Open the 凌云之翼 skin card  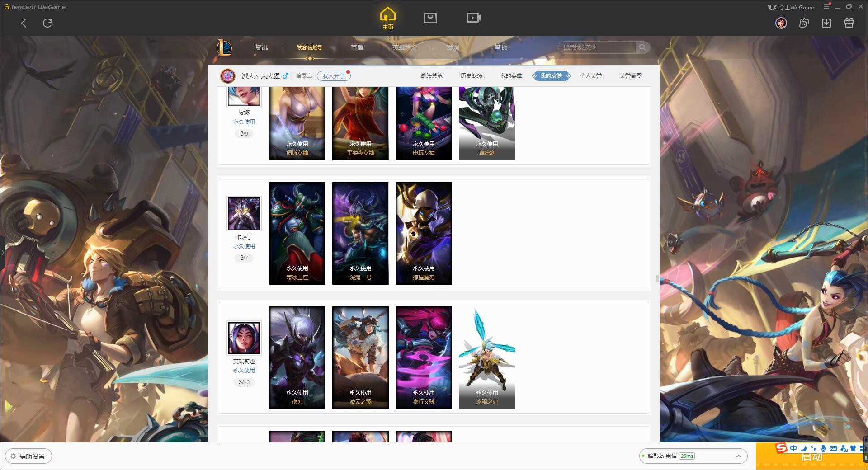point(360,357)
